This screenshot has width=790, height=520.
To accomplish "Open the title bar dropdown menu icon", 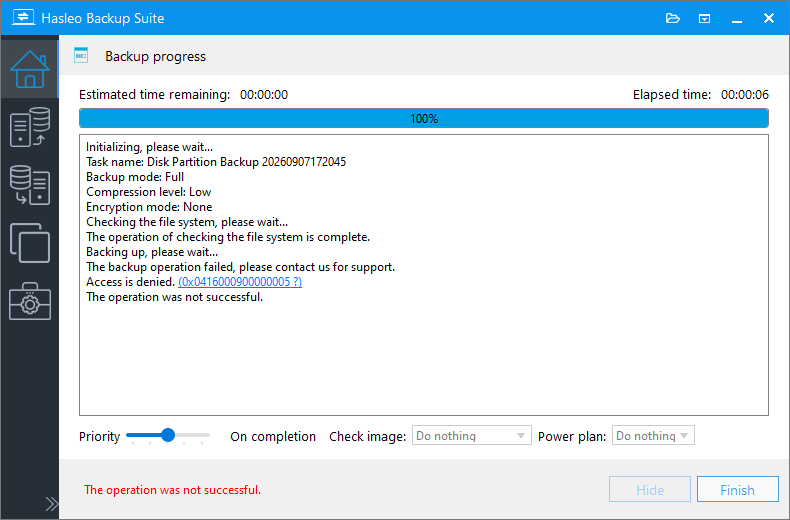I will click(704, 19).
